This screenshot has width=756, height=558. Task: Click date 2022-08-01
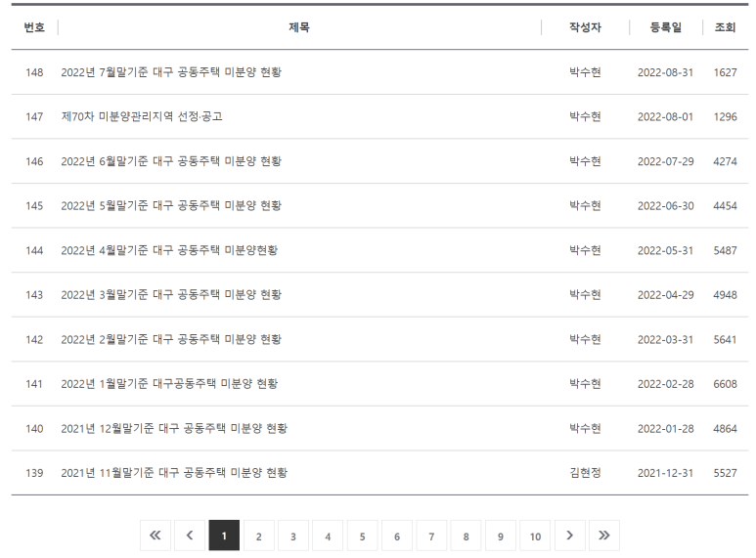tap(666, 117)
